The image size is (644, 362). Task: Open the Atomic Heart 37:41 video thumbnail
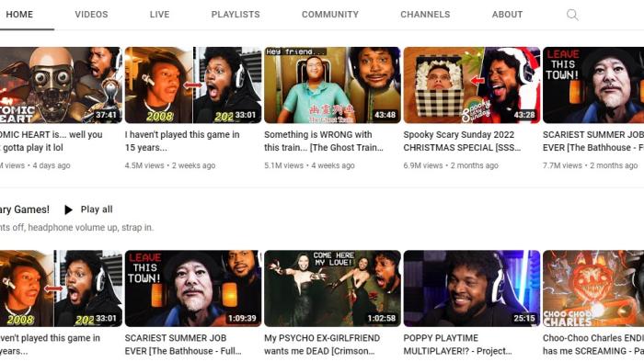click(x=61, y=85)
